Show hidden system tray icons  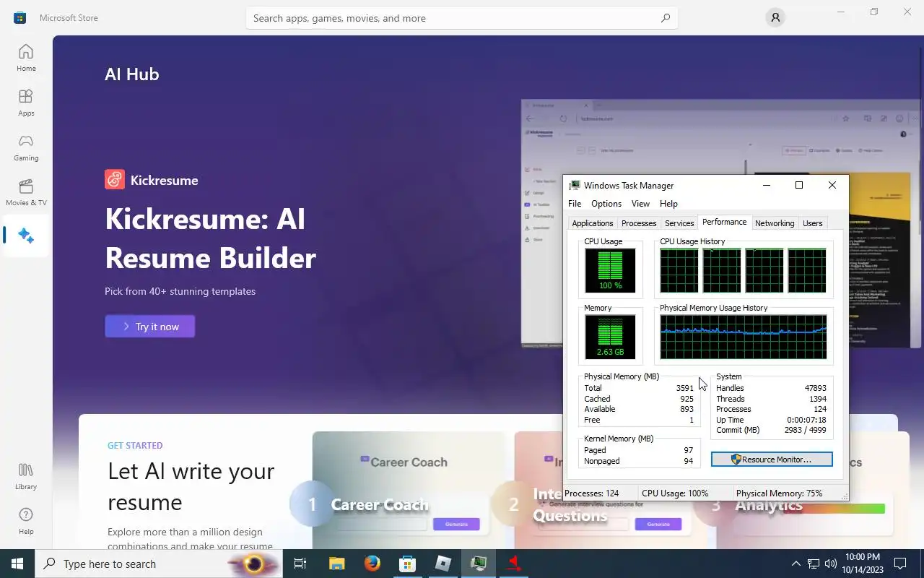796,564
